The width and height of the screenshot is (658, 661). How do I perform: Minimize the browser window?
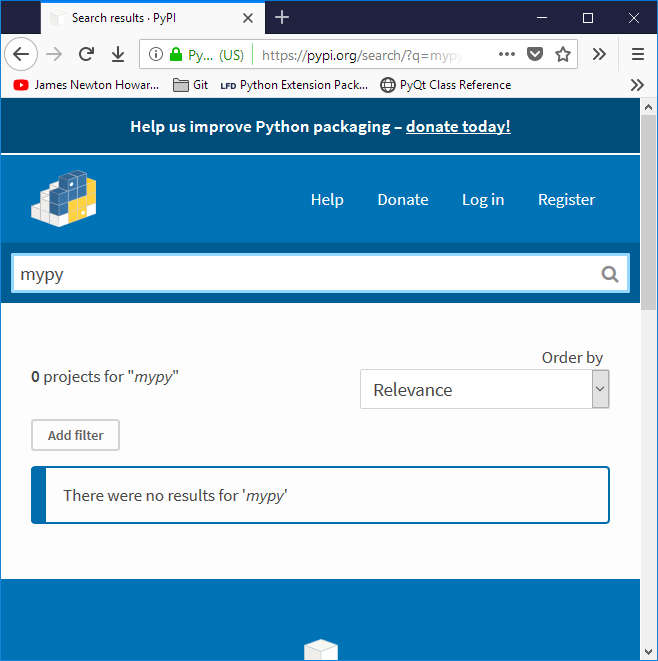coord(542,18)
